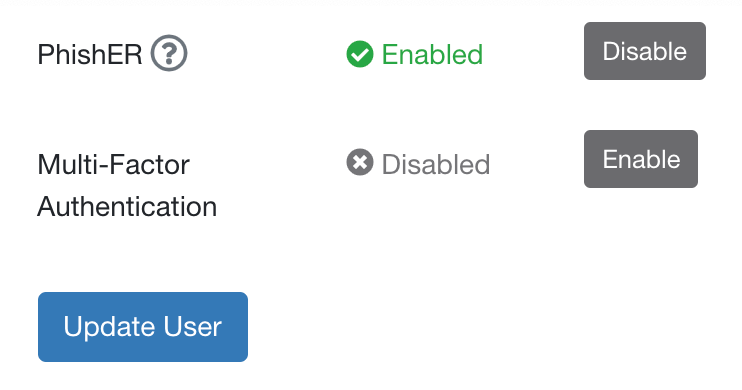Image resolution: width=742 pixels, height=390 pixels.
Task: Disable PhishER for this user
Action: click(x=645, y=51)
